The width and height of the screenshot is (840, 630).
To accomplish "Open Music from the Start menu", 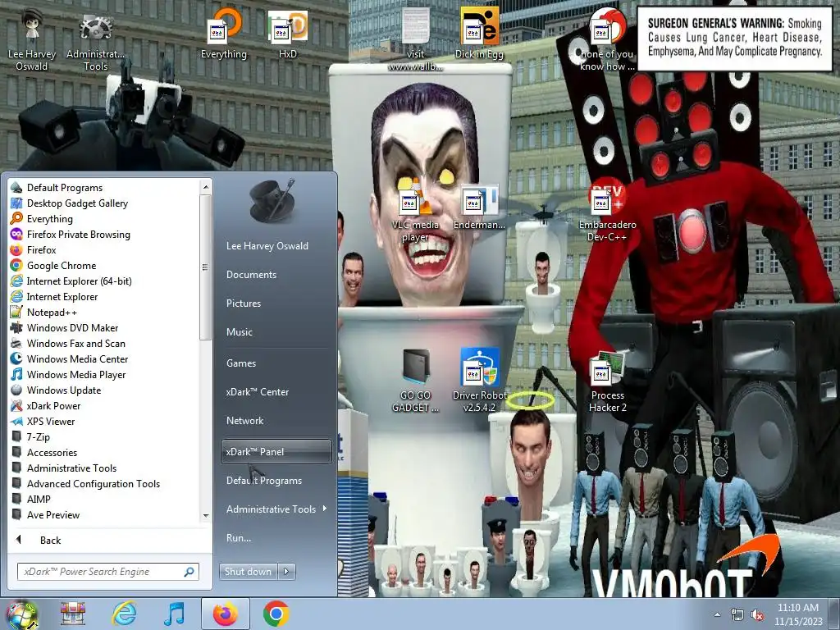I will coord(239,332).
